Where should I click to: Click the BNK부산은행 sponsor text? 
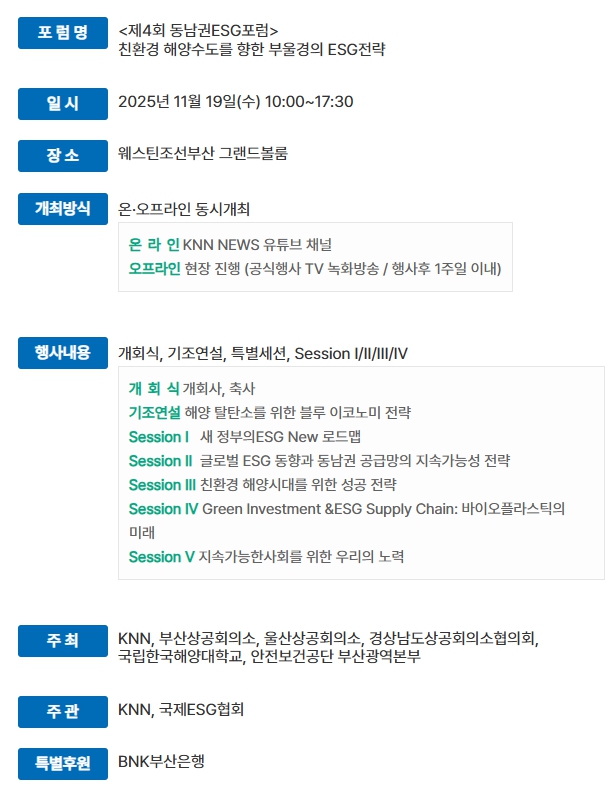[161, 762]
